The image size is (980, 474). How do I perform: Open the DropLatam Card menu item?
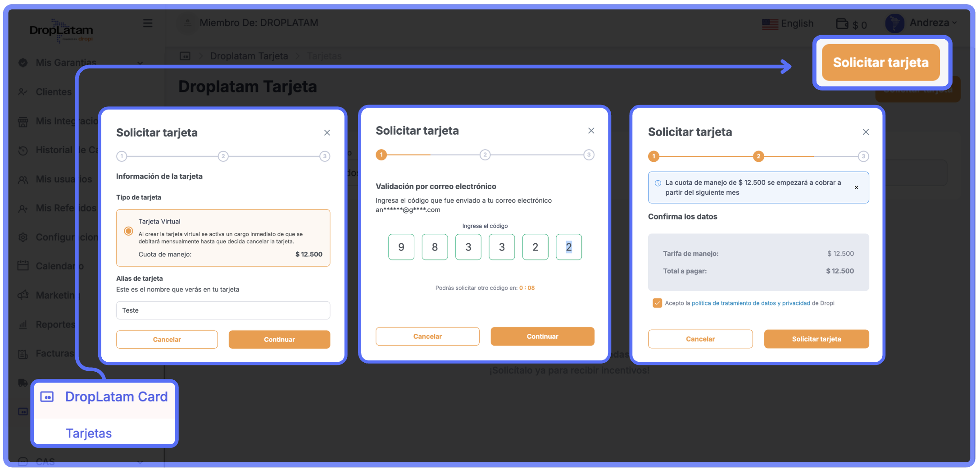[116, 397]
